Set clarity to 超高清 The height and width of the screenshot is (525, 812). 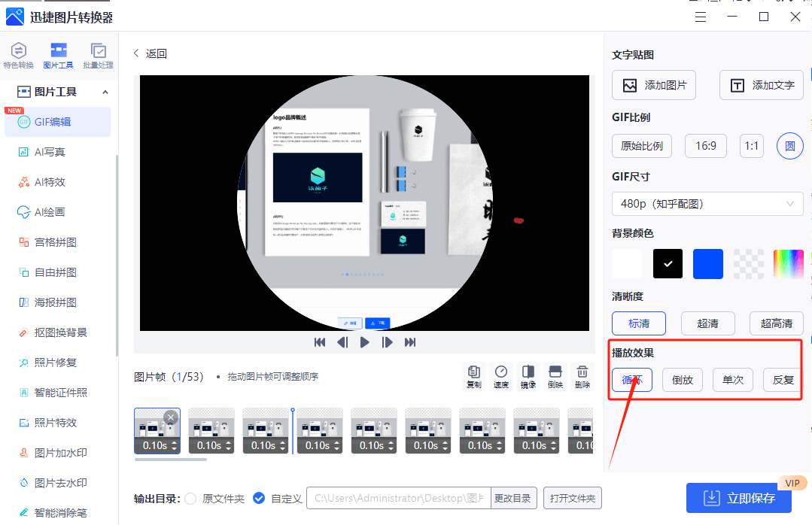(x=777, y=323)
